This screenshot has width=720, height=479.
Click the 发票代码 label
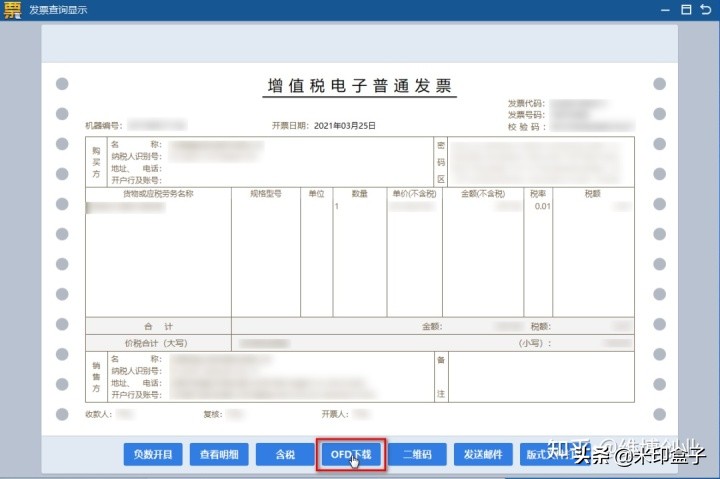[x=526, y=103]
